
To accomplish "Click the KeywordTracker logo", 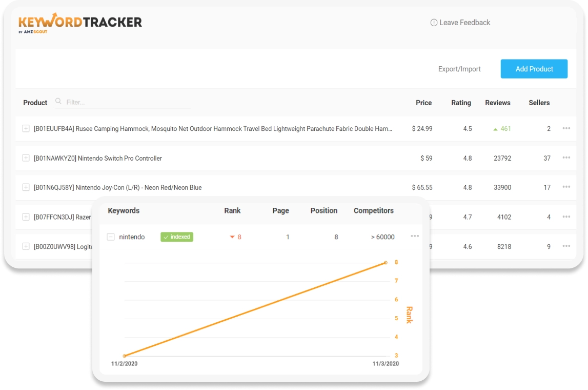I will (80, 23).
